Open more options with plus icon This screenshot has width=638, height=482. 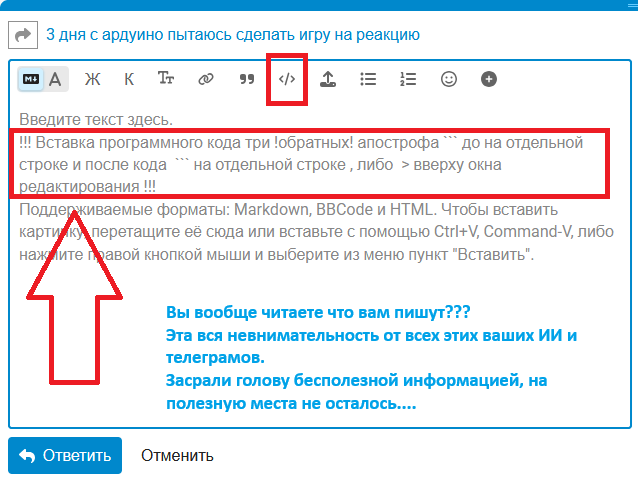click(x=488, y=79)
